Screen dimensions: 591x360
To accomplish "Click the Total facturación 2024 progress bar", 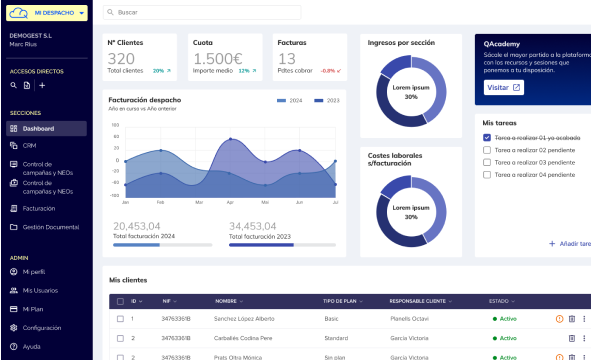I will [x=162, y=245].
